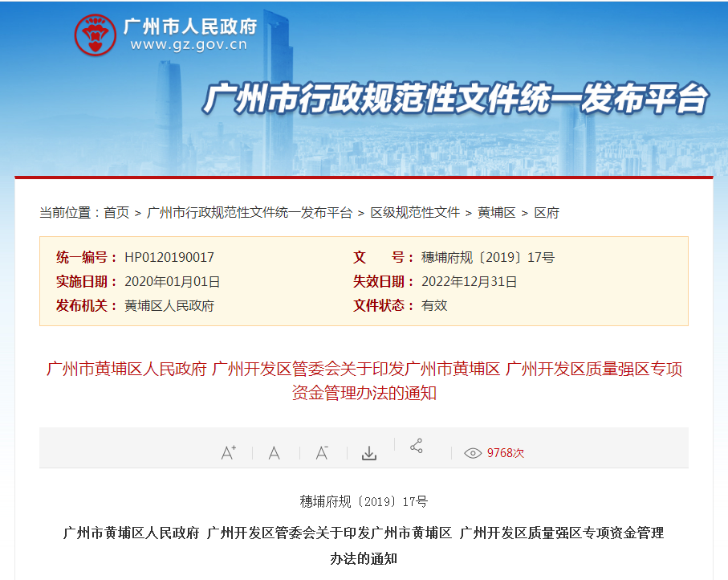Click the platform banner title 广州市行政规范性文件统一发布平台
728x580 pixels.
pyautogui.click(x=455, y=98)
